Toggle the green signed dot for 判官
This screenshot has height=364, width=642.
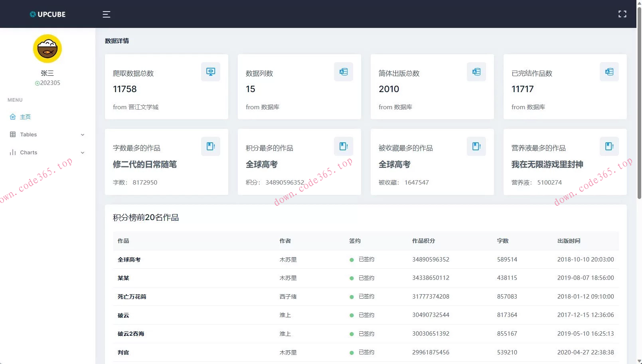click(352, 352)
